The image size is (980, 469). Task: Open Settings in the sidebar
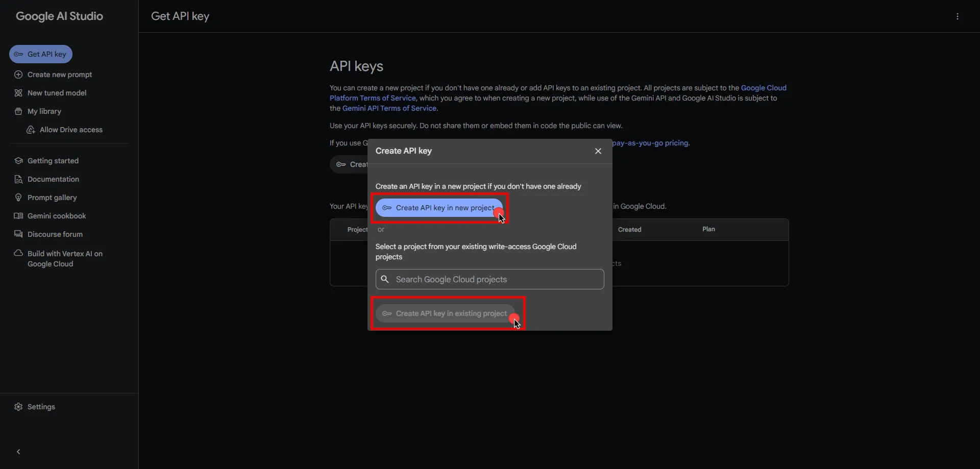click(x=41, y=406)
